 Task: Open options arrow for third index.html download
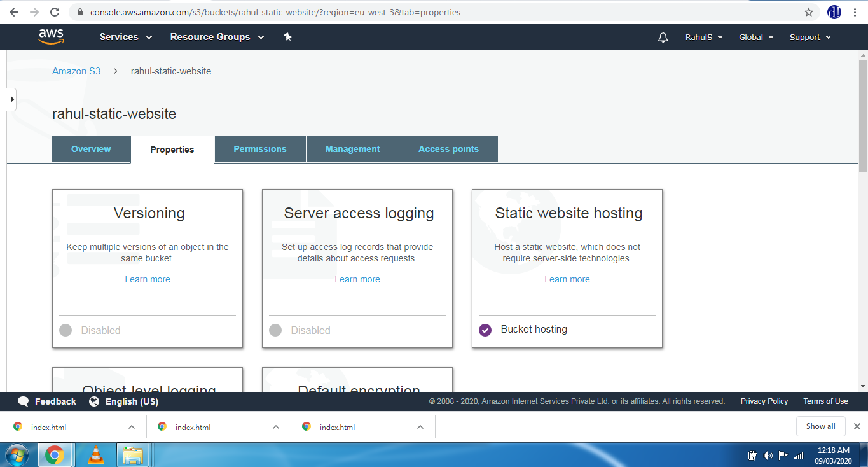[420, 427]
